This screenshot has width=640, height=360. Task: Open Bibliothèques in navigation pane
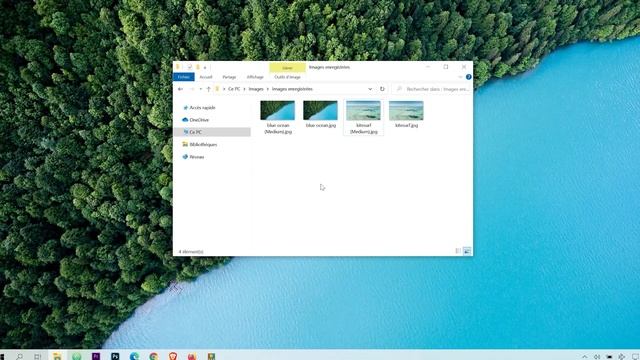200,144
